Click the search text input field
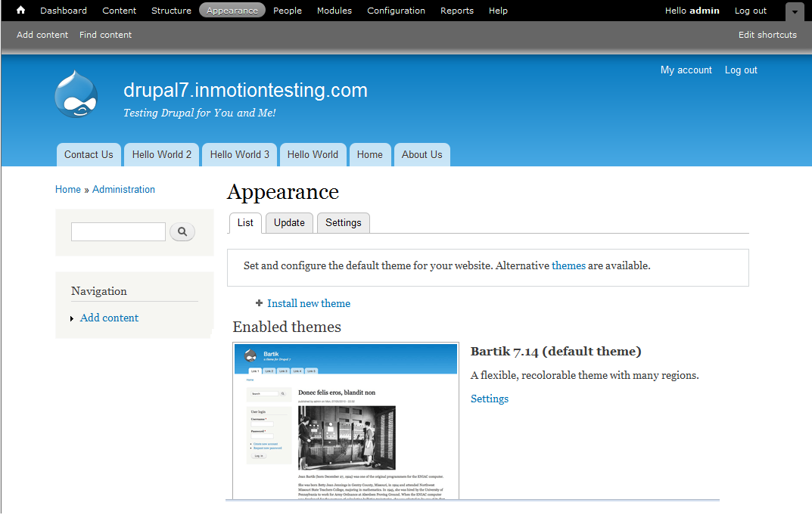 point(118,231)
